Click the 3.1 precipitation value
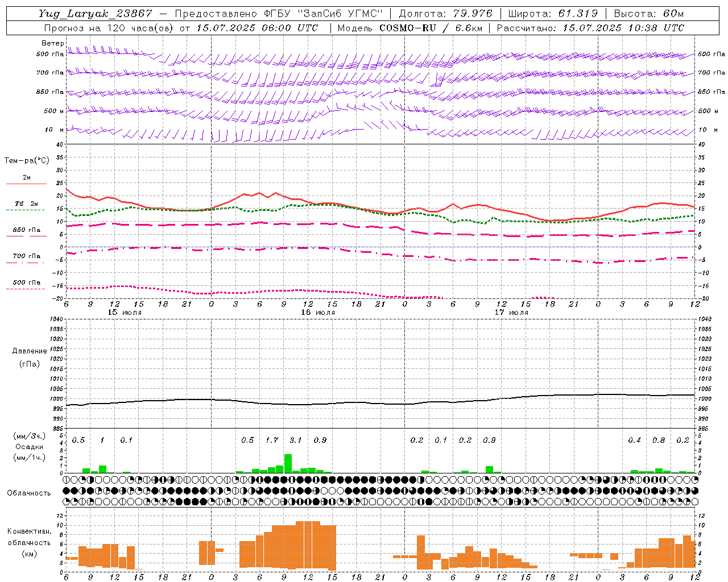728x582 pixels. click(x=296, y=440)
